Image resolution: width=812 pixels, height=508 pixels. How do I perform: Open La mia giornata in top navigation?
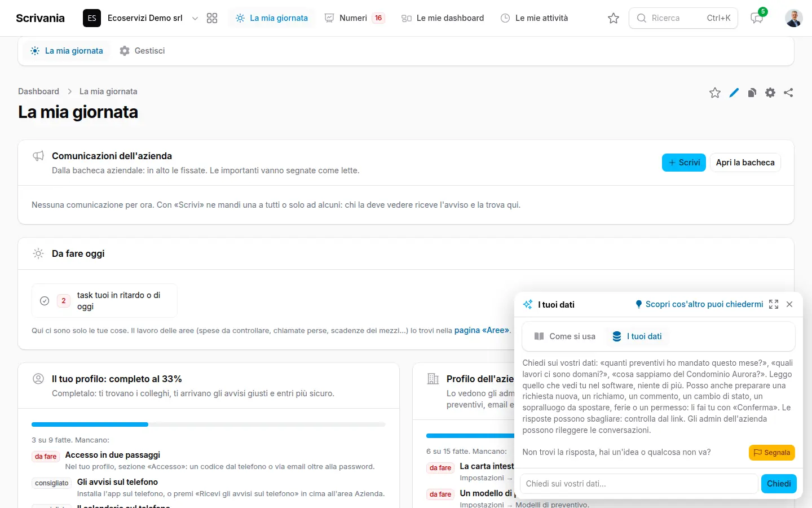pos(272,18)
